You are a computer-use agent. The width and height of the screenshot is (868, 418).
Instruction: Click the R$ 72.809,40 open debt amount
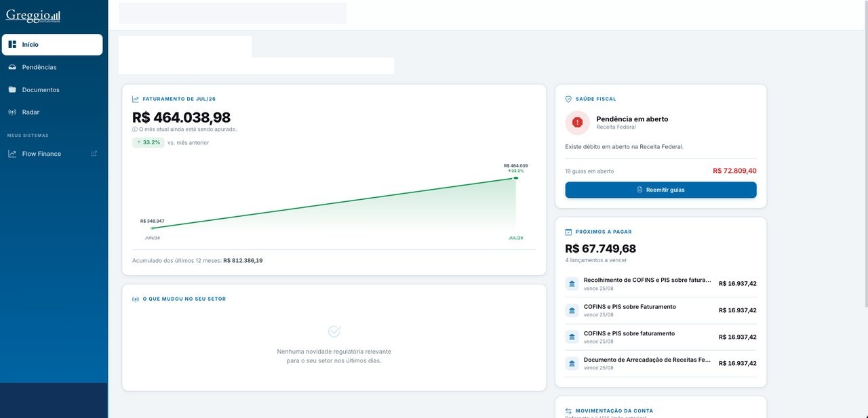735,171
